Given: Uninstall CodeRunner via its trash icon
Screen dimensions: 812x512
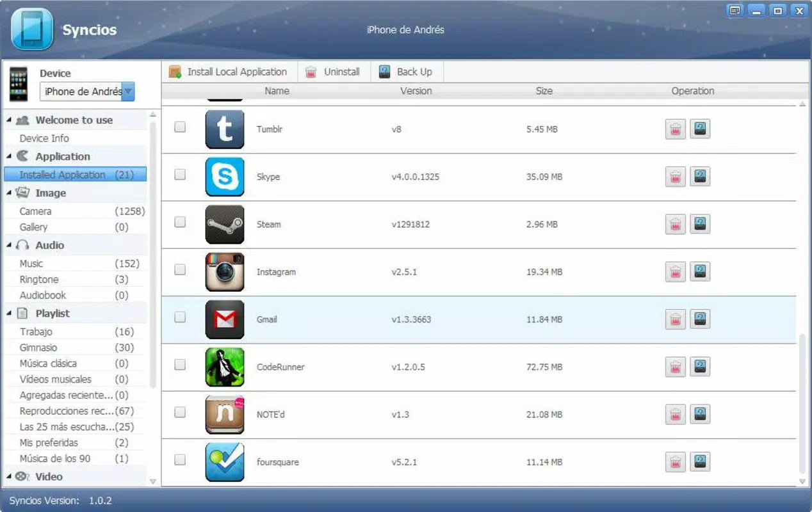Looking at the screenshot, I should [675, 367].
